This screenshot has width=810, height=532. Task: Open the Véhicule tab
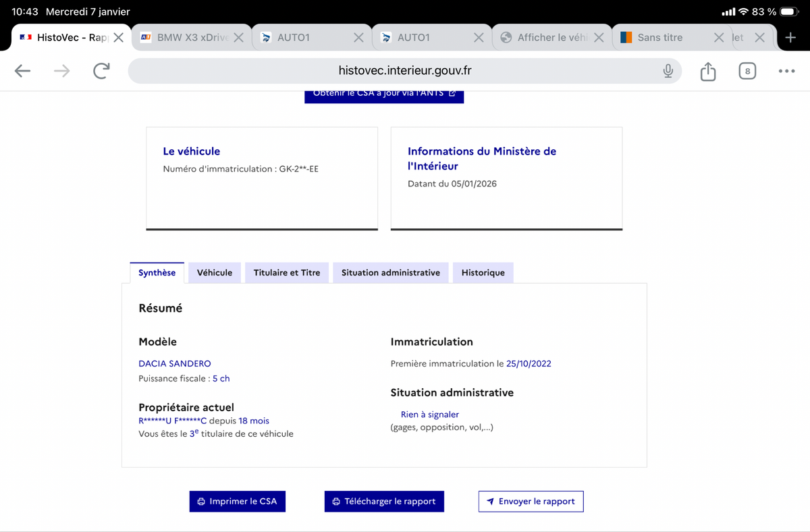[215, 273]
